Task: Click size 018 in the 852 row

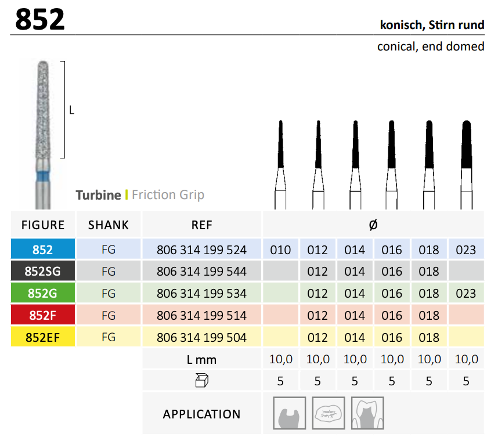Action: coord(429,250)
